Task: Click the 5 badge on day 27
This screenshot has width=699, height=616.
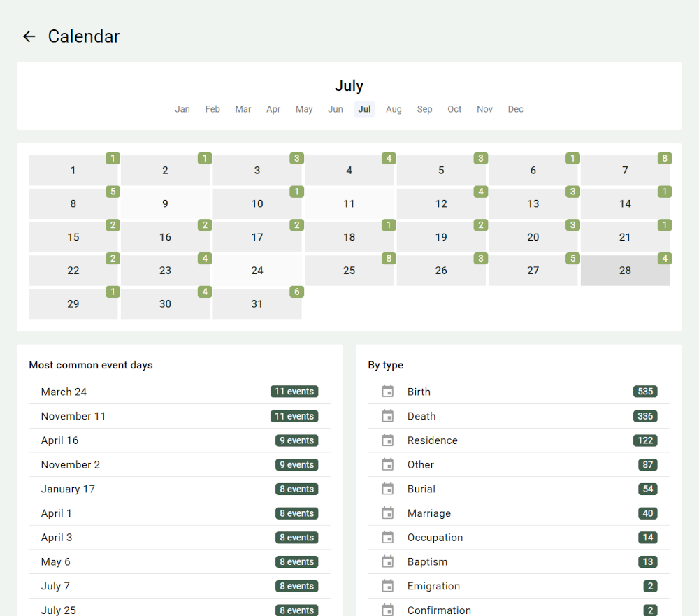Action: coord(573,258)
